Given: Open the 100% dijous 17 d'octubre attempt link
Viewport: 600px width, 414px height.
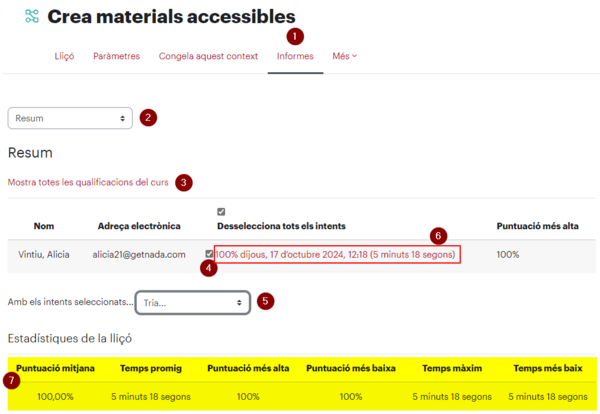Looking at the screenshot, I should click(335, 254).
